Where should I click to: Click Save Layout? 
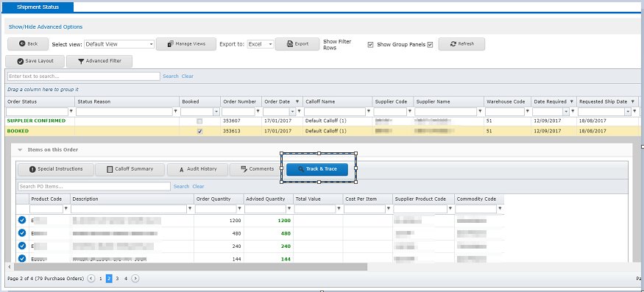click(x=35, y=61)
